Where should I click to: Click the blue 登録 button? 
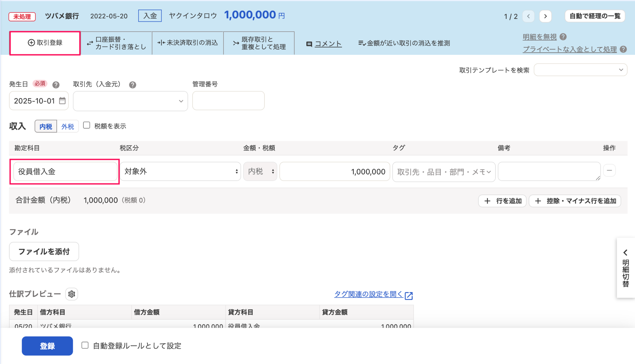[x=47, y=346]
